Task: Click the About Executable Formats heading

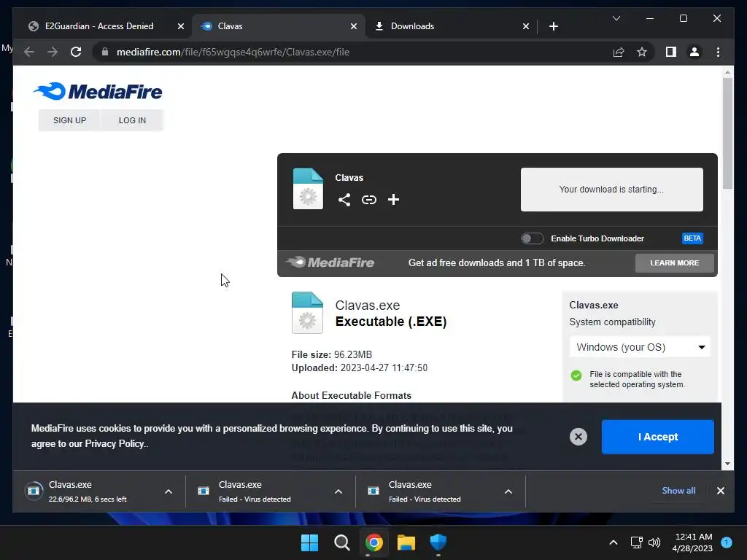Action: pyautogui.click(x=351, y=396)
